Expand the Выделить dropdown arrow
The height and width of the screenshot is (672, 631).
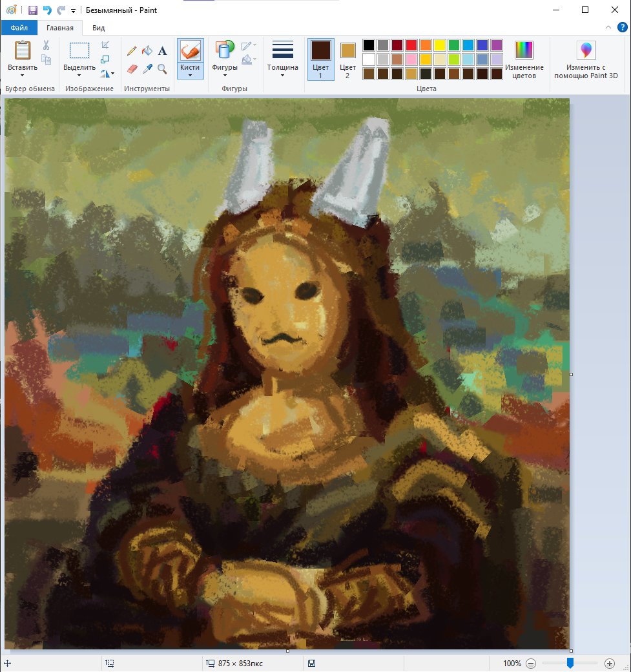point(79,76)
